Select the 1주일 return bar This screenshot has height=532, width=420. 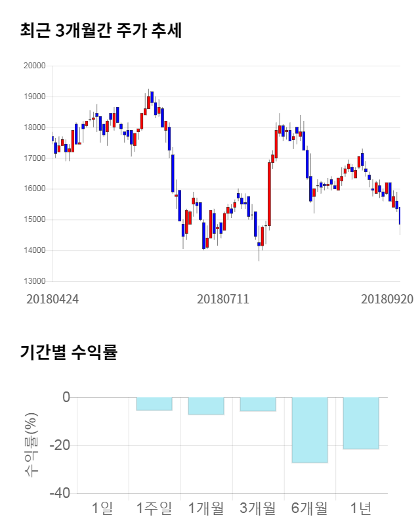coord(154,404)
